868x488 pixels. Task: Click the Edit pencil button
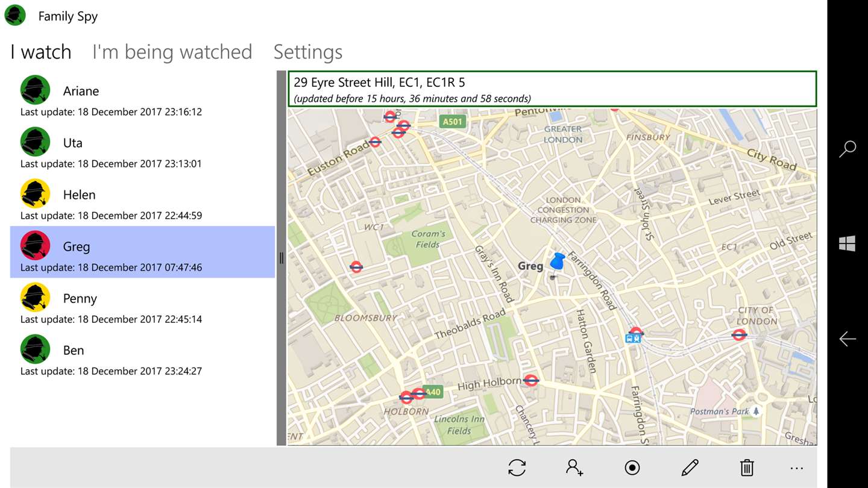(690, 468)
